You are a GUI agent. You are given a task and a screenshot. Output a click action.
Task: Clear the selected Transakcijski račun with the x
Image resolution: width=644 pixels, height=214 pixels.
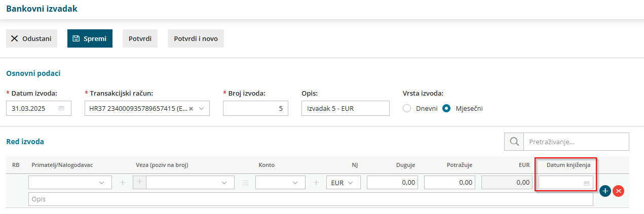click(x=192, y=108)
